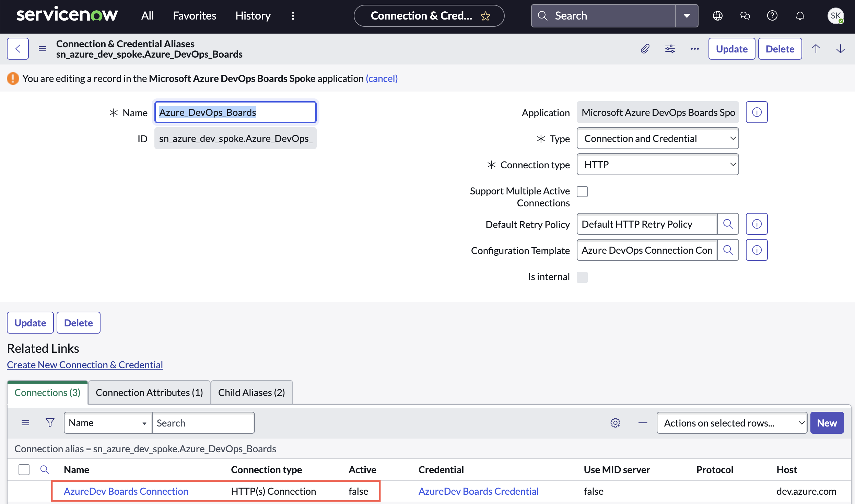This screenshot has width=855, height=504.
Task: Check Support Multiple Active Connections box
Action: [x=582, y=191]
